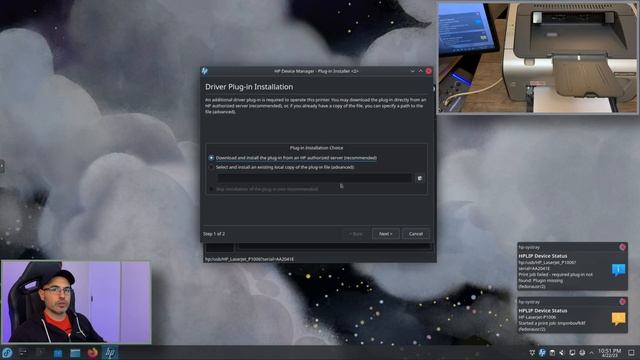Click the 'Step 1 of 2' label
Image resolution: width=640 pixels, height=360 pixels.
click(x=214, y=234)
